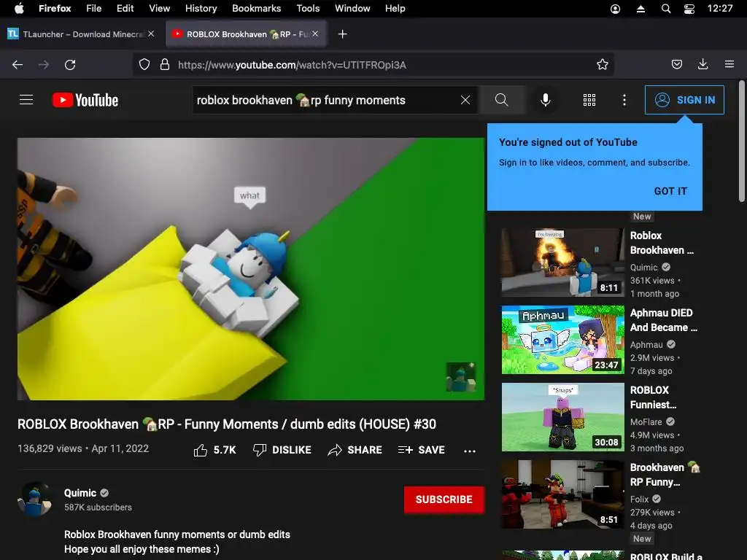Click '587K subscribers' text

pyautogui.click(x=98, y=507)
